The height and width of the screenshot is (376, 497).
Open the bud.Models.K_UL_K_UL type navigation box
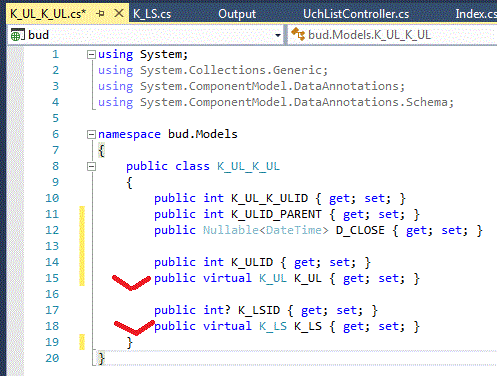point(392,35)
